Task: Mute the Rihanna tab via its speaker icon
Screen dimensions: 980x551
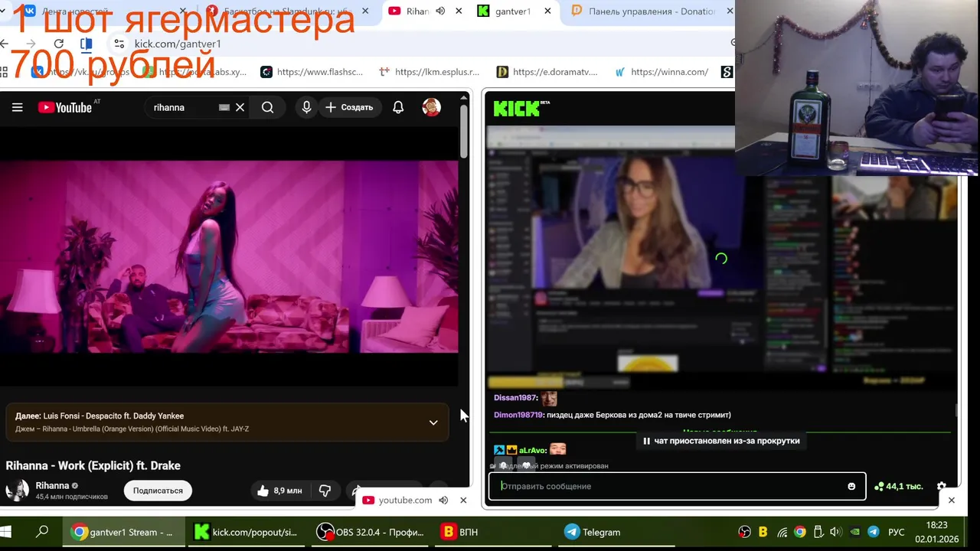Action: (x=440, y=11)
